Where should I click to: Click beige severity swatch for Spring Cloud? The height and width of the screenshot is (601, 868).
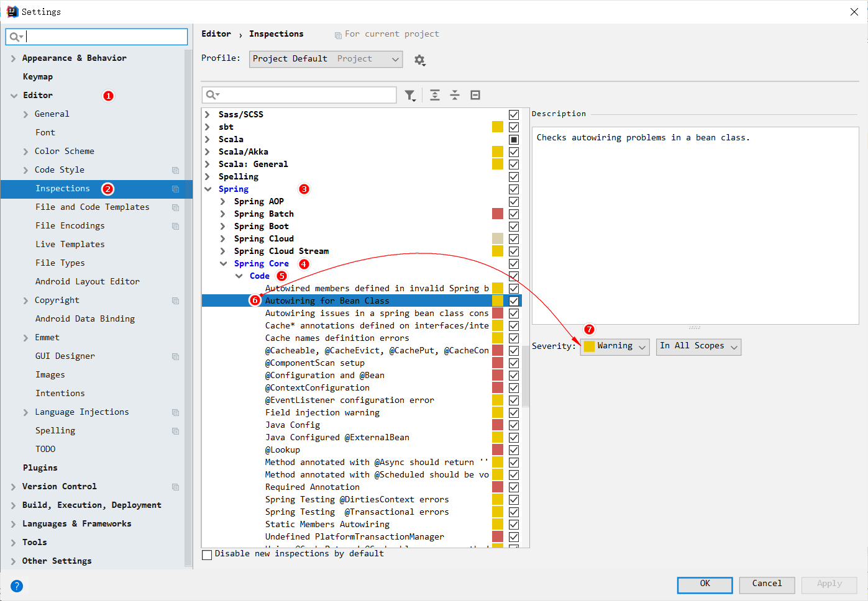[x=498, y=239]
